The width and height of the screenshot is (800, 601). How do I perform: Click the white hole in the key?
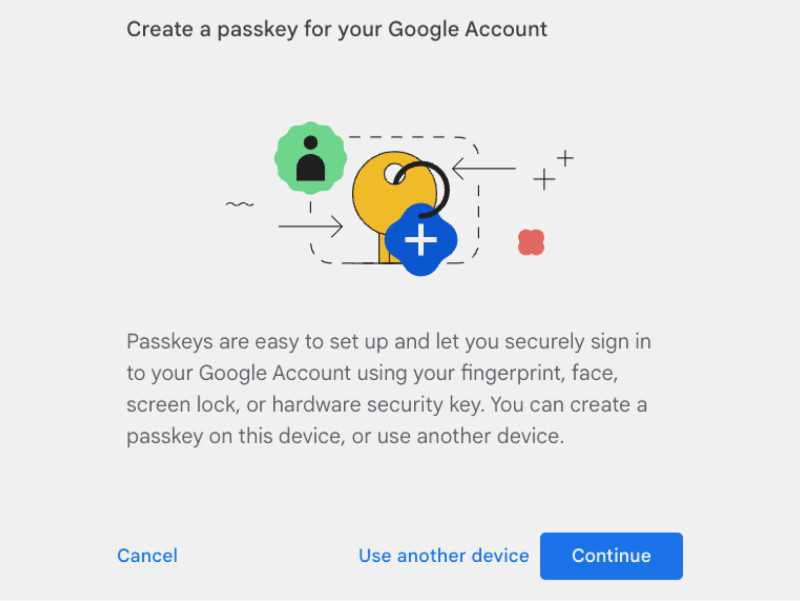[x=394, y=173]
